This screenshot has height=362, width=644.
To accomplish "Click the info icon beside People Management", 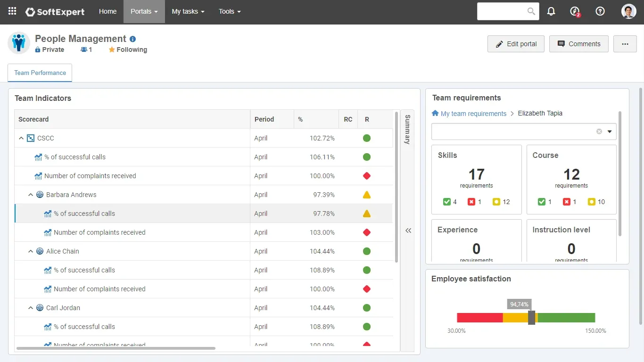I will (133, 39).
